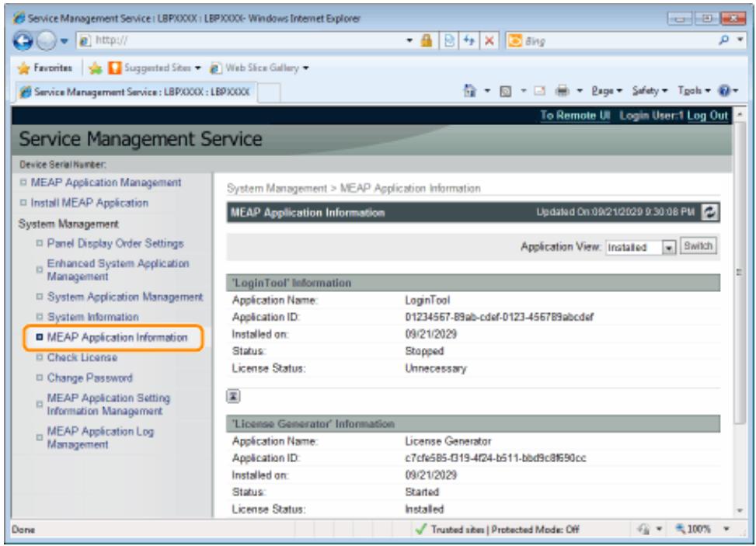Open MEAP Application Log Management
Image resolution: width=756 pixels, height=546 pixels.
(x=100, y=437)
